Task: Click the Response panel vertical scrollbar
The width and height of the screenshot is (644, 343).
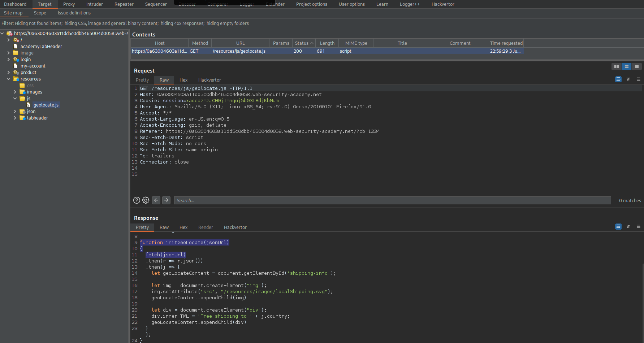Action: [x=643, y=303]
